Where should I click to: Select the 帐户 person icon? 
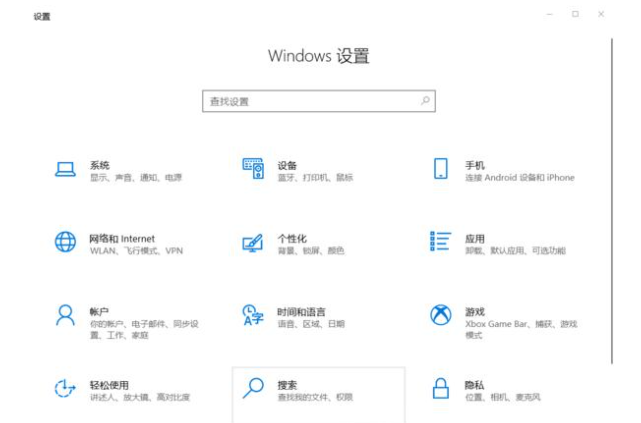(x=65, y=316)
